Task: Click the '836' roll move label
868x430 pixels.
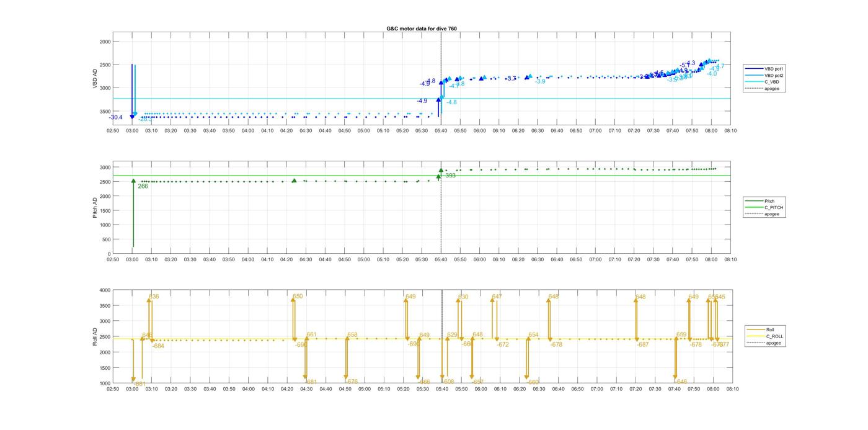Action: 154,297
